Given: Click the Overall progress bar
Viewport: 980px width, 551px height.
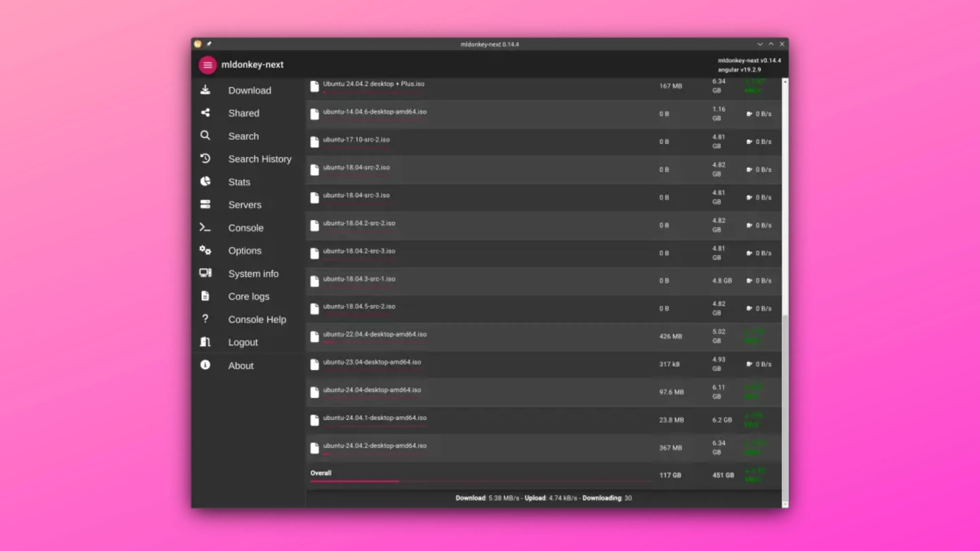Looking at the screenshot, I should coord(480,481).
